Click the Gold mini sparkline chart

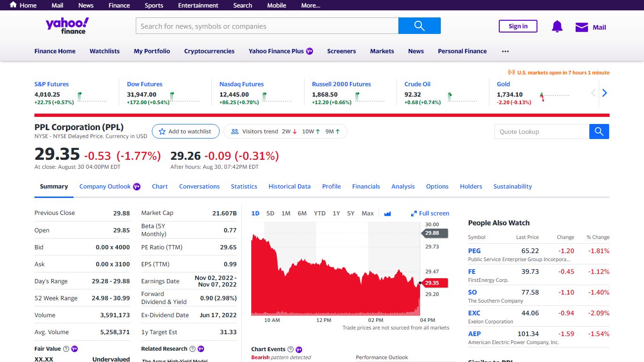pos(555,97)
